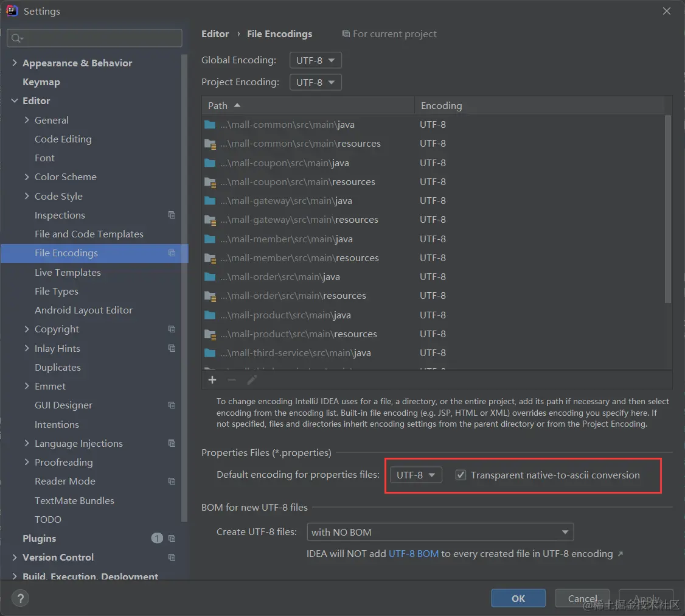The width and height of the screenshot is (685, 616).
Task: Click folder icon of mall-coupon java path
Action: coord(210,163)
